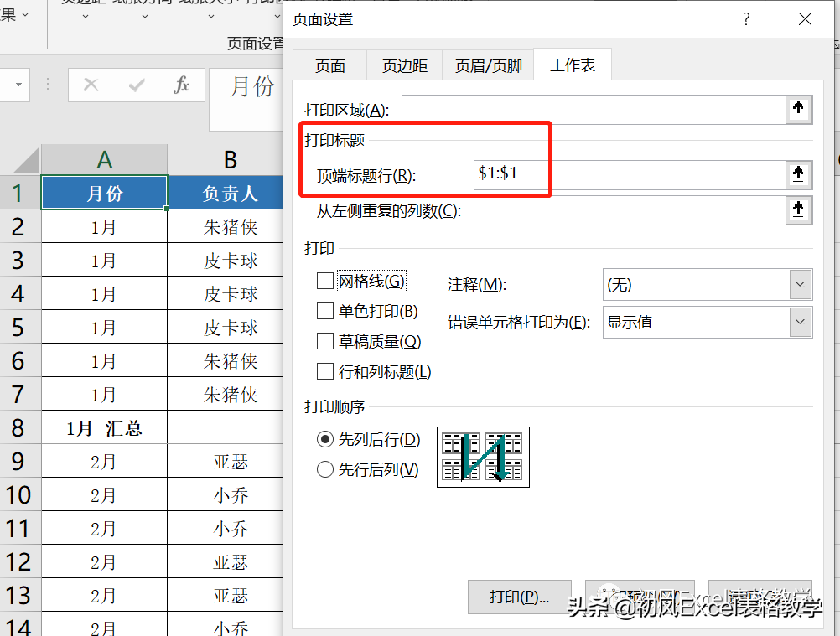
Task: Click cell B7 containing 朱猪侠
Action: pyautogui.click(x=226, y=394)
